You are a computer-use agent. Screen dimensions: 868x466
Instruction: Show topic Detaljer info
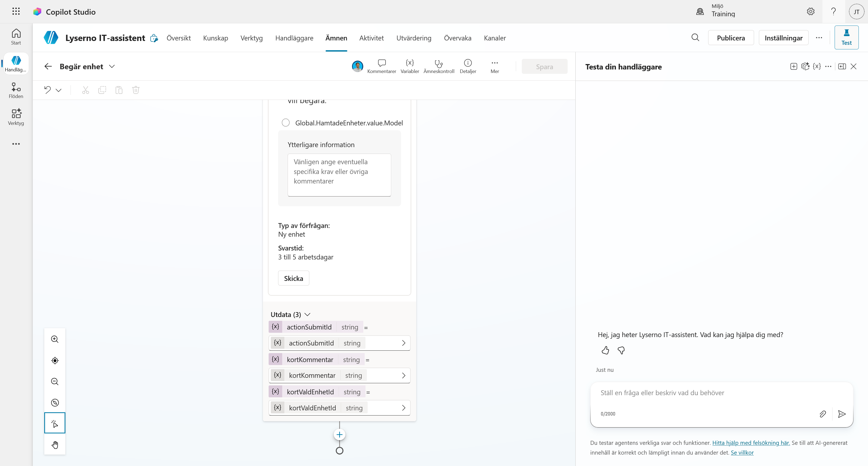468,66
